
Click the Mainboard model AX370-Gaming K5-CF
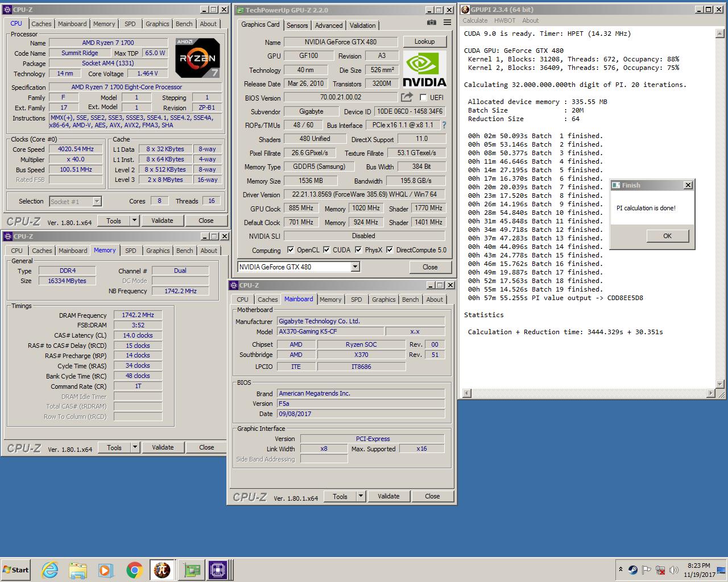[x=330, y=331]
